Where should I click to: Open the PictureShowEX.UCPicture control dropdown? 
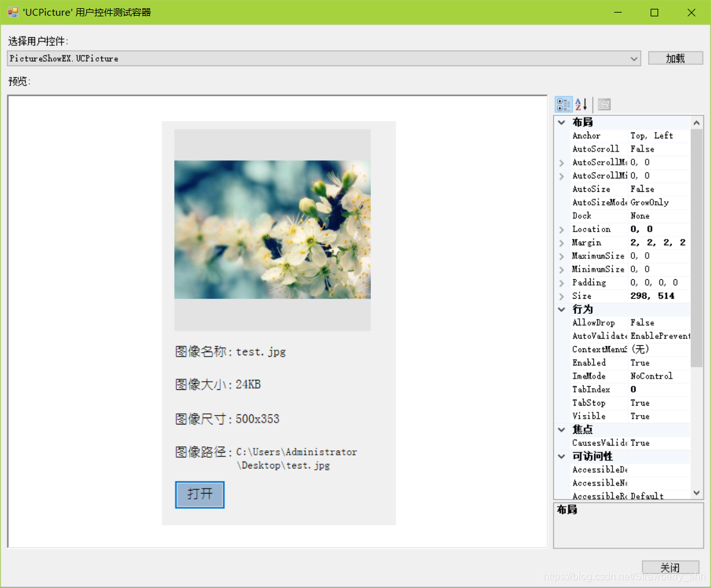click(634, 58)
